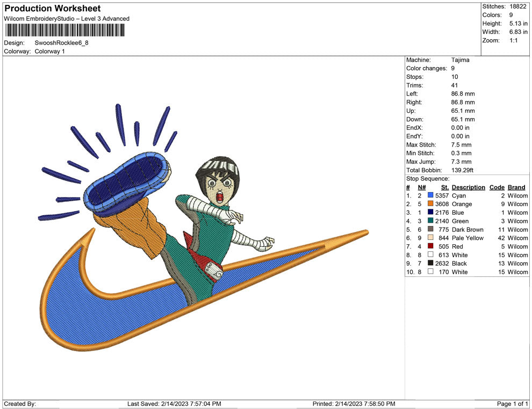532x409 pixels.
Task: Click the 'Color changes:' label
Action: tap(427, 69)
